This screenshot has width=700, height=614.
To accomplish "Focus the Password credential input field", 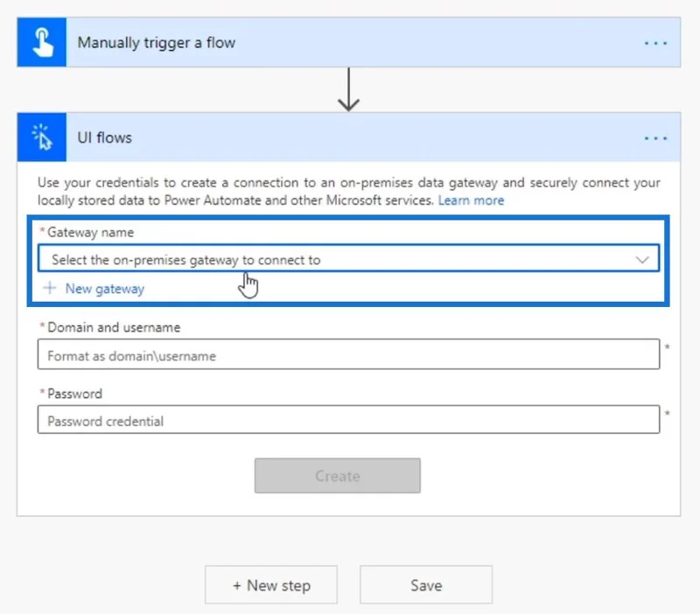I will click(348, 420).
